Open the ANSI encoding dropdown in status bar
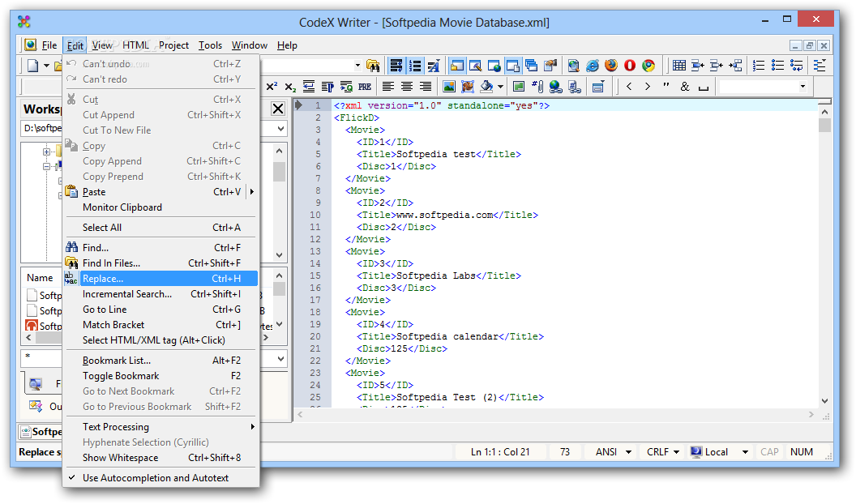Viewport: 856px width, 504px height. coord(628,452)
